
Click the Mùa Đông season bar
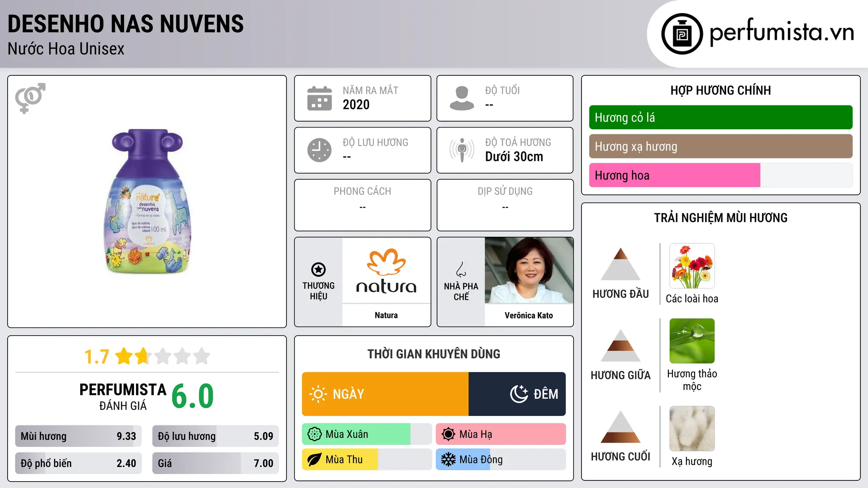coord(501,460)
